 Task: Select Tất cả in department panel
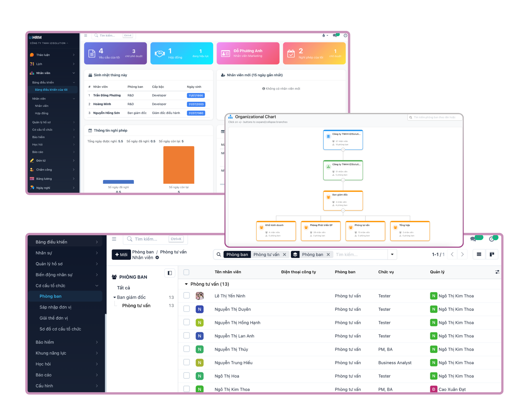(x=123, y=288)
